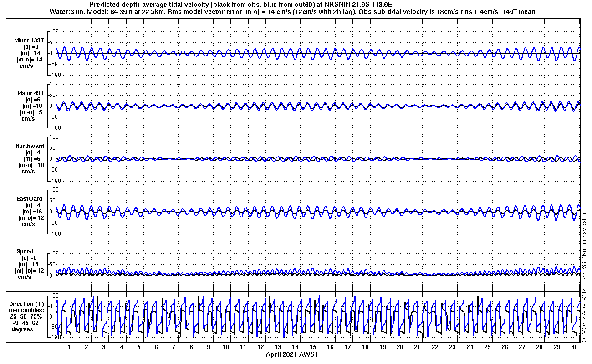Viewport: 592px width, 364px height.
Task: Click the "degrees" unit label
Action: tap(22, 329)
